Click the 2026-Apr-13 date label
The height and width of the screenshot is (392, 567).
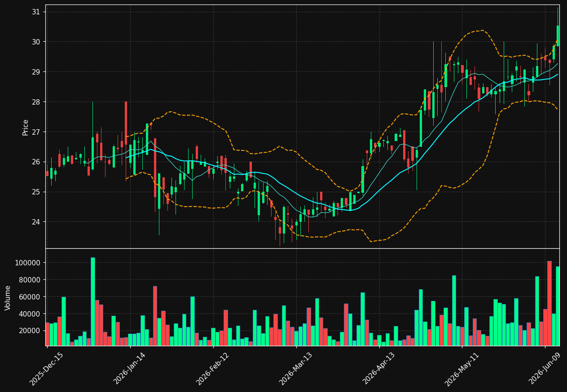(379, 369)
